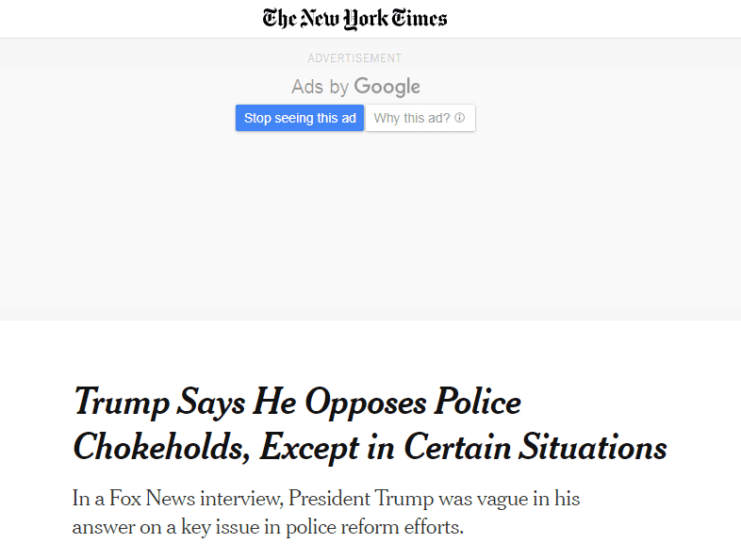Click the word "Times" in the masthead

tap(420, 19)
